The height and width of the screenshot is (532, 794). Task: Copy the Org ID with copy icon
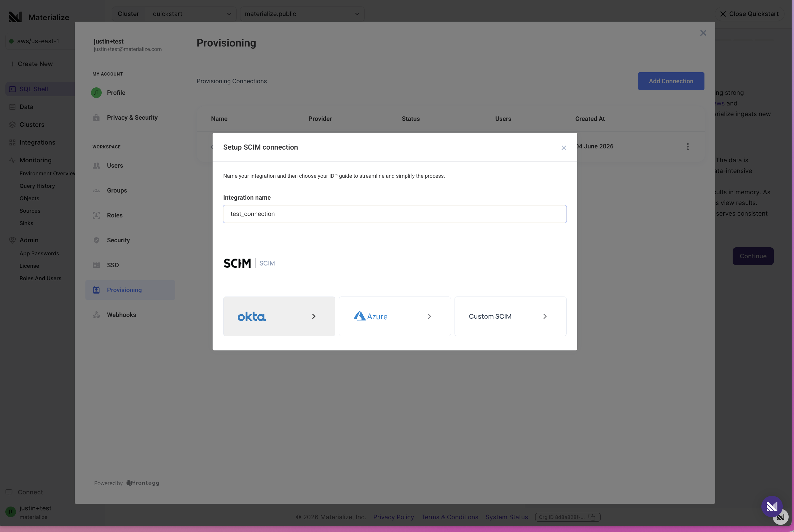point(591,517)
